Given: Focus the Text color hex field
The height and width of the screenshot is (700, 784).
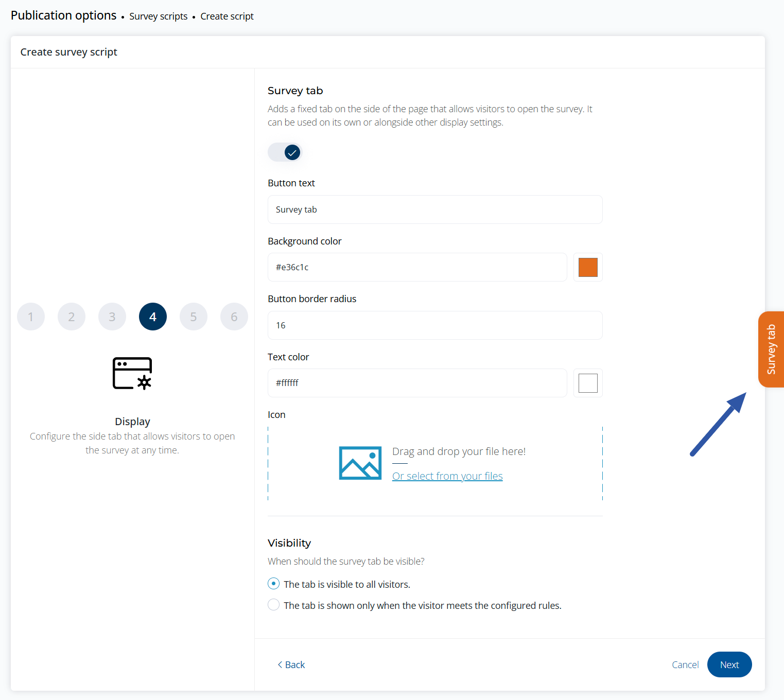Looking at the screenshot, I should click(x=417, y=383).
